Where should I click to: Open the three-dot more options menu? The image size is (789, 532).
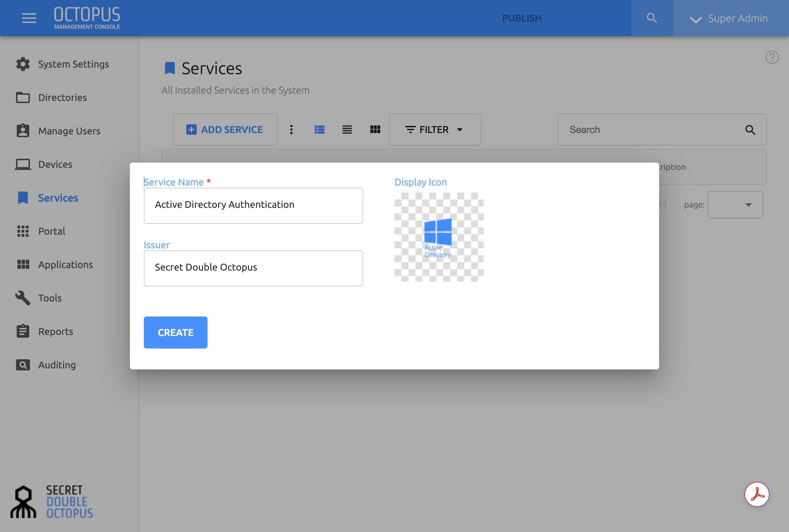[x=291, y=130]
